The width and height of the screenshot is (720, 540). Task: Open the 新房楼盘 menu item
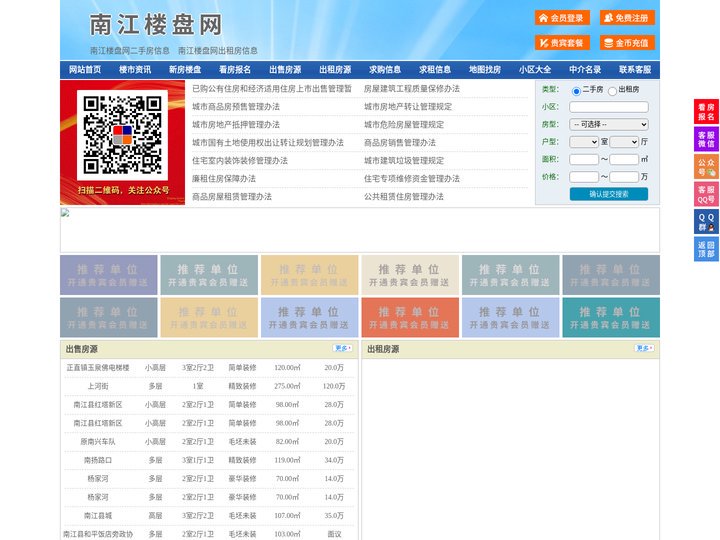tap(185, 70)
